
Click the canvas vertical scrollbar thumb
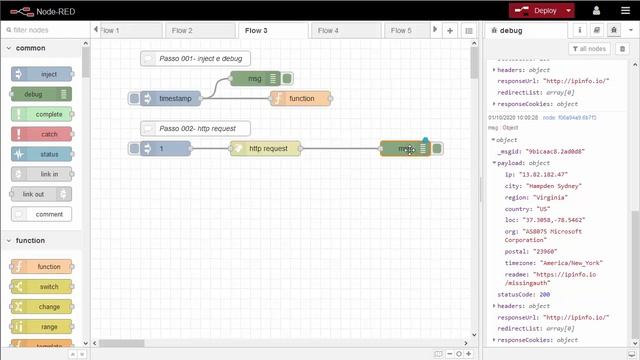coord(474,63)
